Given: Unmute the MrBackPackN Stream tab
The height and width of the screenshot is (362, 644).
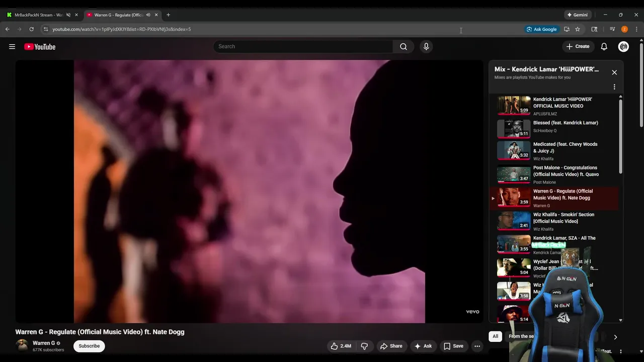Looking at the screenshot, I should point(68,15).
